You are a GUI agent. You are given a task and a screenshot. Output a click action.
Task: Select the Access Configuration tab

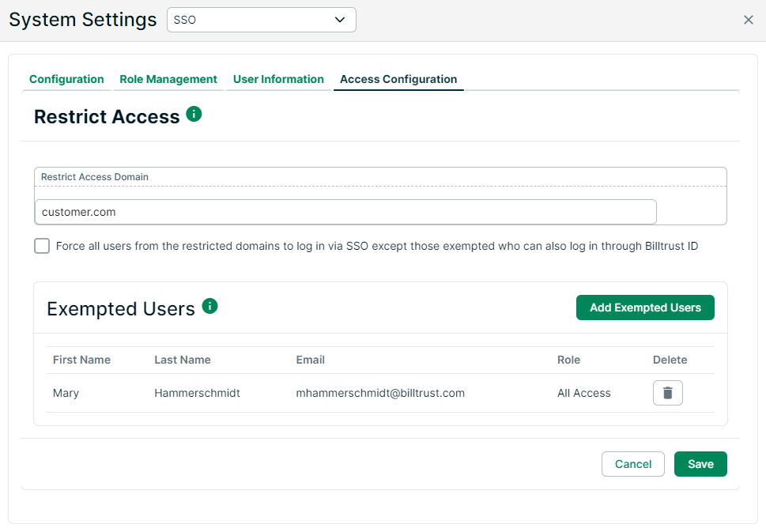click(398, 79)
